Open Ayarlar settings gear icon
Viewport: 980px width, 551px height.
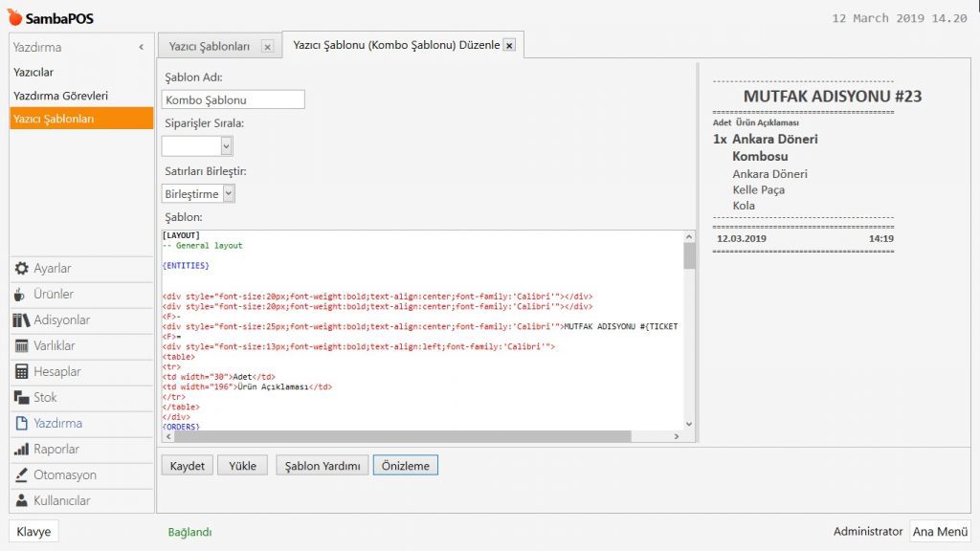22,269
